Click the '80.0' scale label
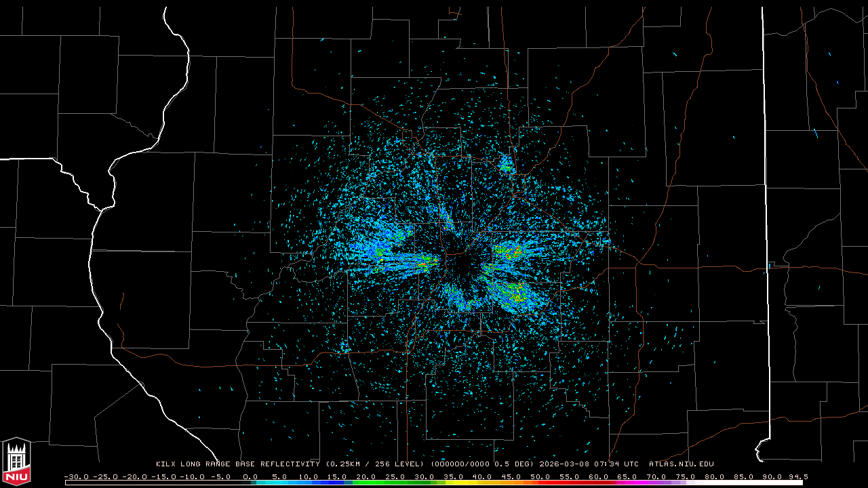This screenshot has width=868, height=488. pyautogui.click(x=715, y=477)
